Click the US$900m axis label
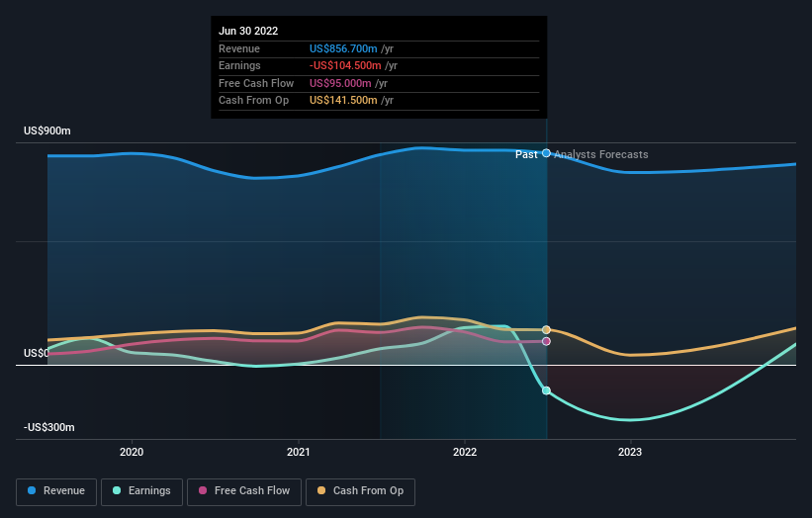This screenshot has width=812, height=518. pyautogui.click(x=47, y=130)
